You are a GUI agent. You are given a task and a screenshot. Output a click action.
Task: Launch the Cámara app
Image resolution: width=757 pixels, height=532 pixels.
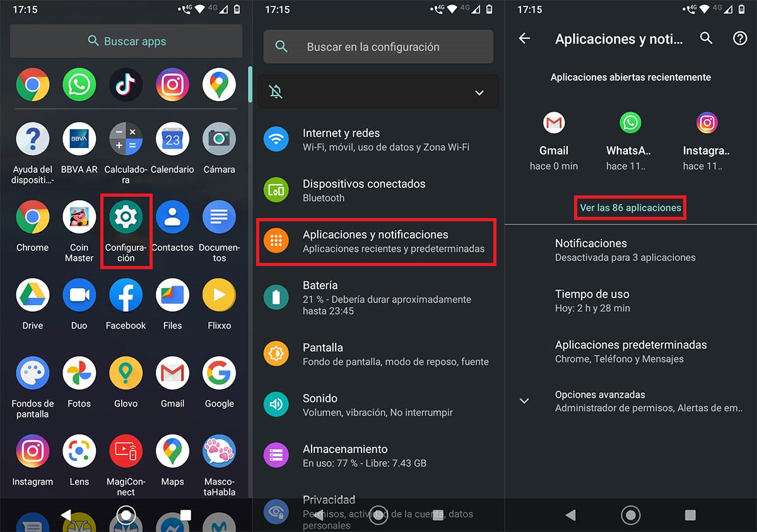click(219, 148)
